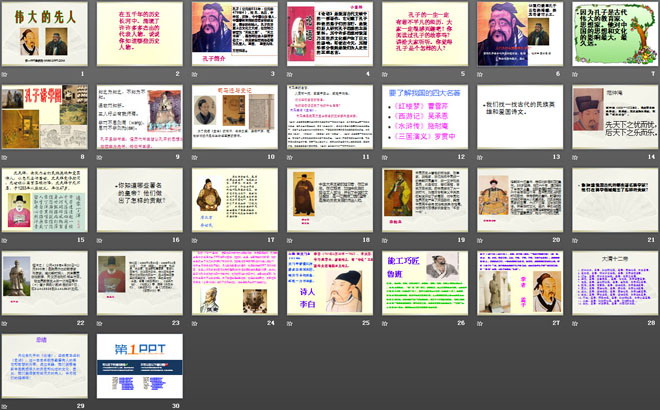Select slide 1 titled 伟大的先人
The image size is (660, 410).
pos(45,34)
